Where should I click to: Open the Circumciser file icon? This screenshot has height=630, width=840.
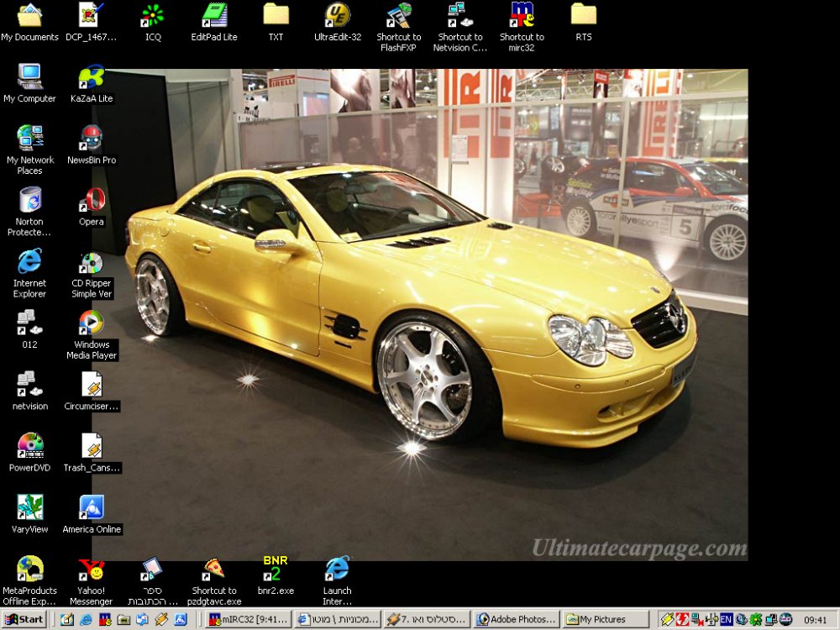pos(91,391)
